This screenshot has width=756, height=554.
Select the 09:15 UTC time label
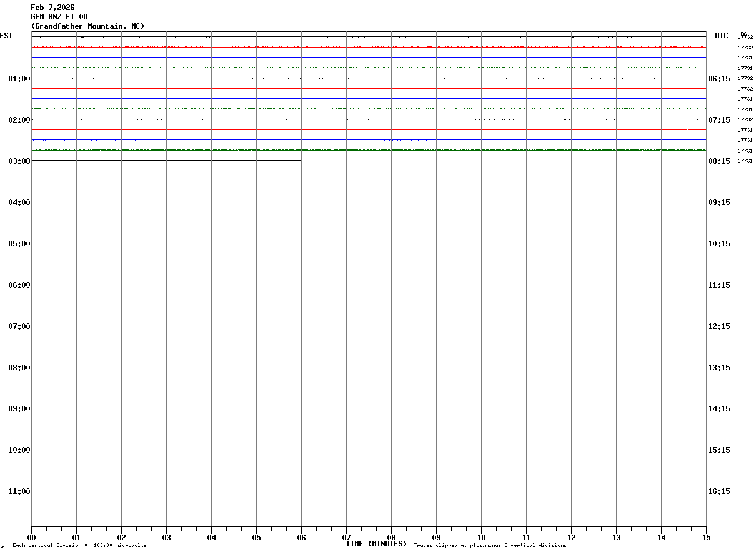[719, 202]
